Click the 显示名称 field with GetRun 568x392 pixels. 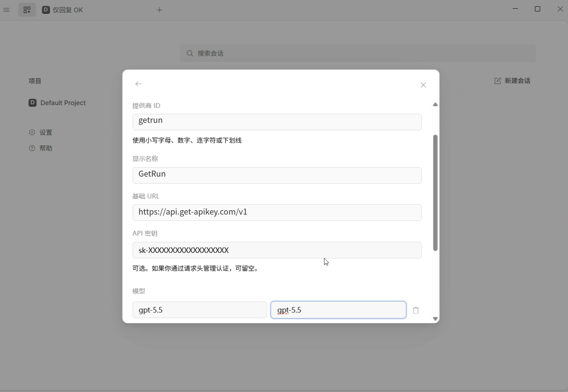[x=277, y=175]
